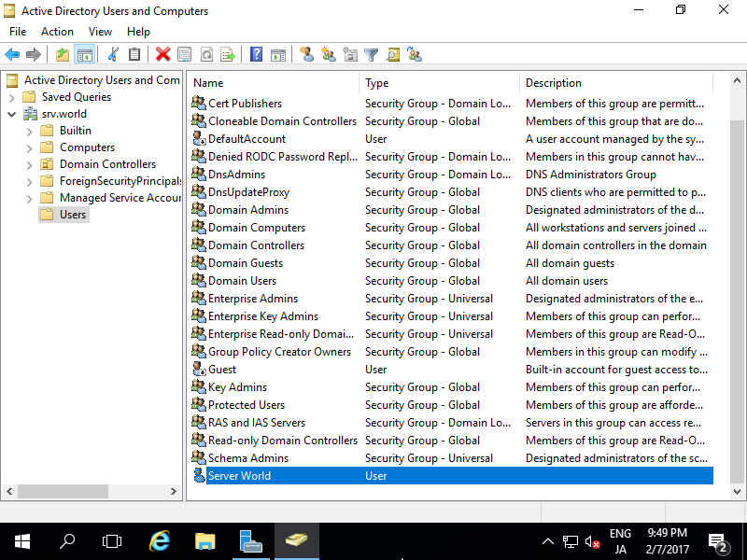747x560 pixels.
Task: Open the Action menu
Action: coord(57,32)
